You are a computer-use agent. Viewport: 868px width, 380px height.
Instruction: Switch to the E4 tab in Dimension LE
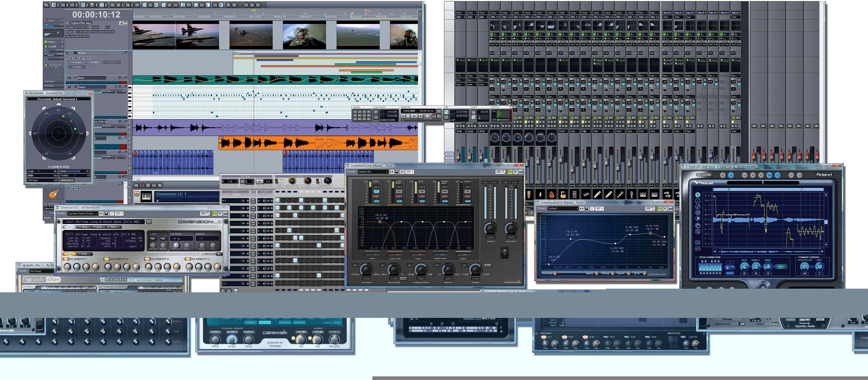tap(114, 227)
